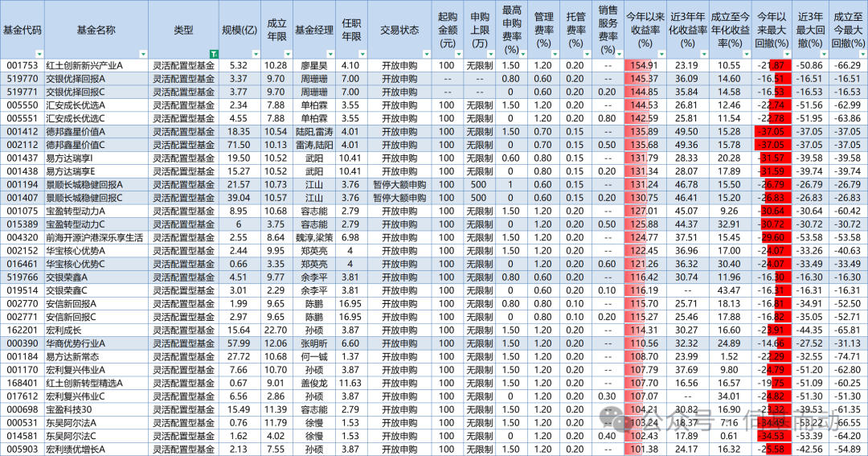Select fund manager cell 盖俊龙

click(314, 384)
